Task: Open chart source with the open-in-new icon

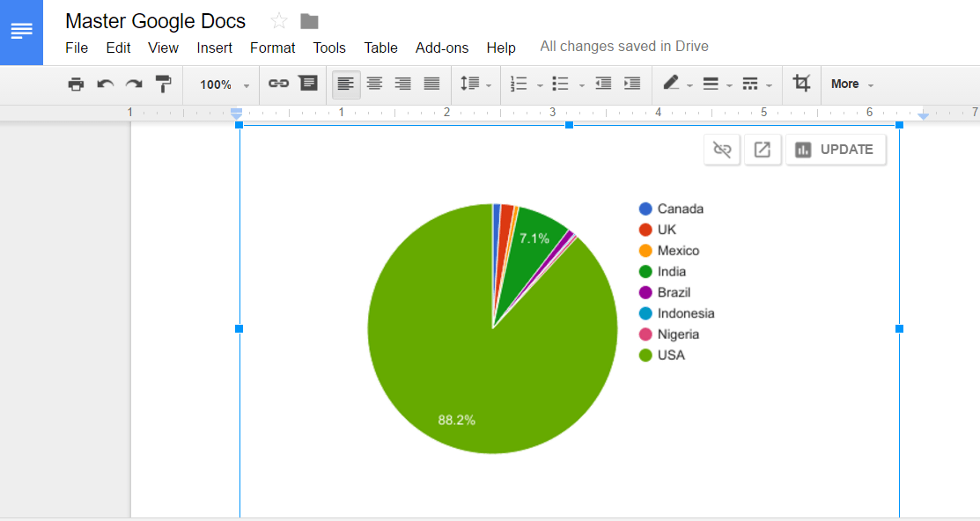Action: click(763, 150)
